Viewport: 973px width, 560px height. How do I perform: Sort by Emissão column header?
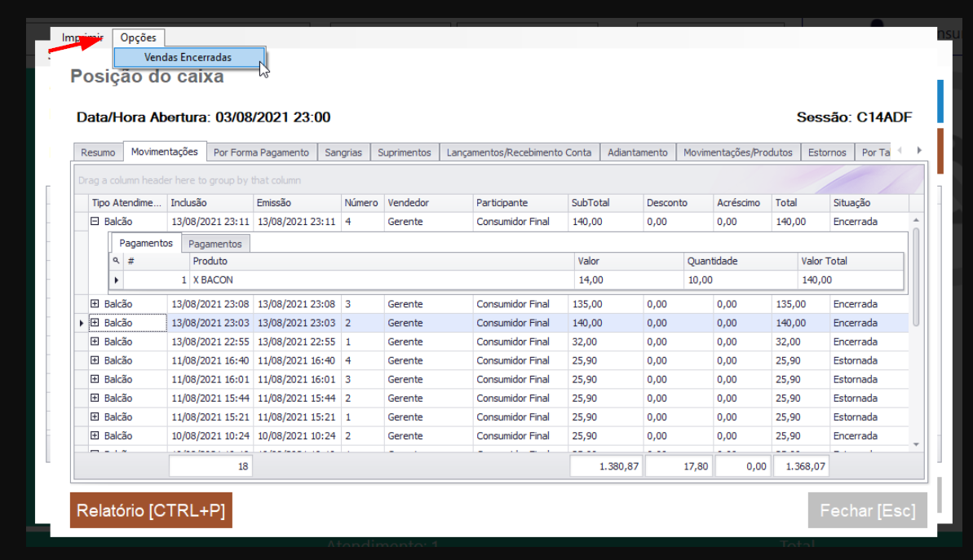coord(297,203)
